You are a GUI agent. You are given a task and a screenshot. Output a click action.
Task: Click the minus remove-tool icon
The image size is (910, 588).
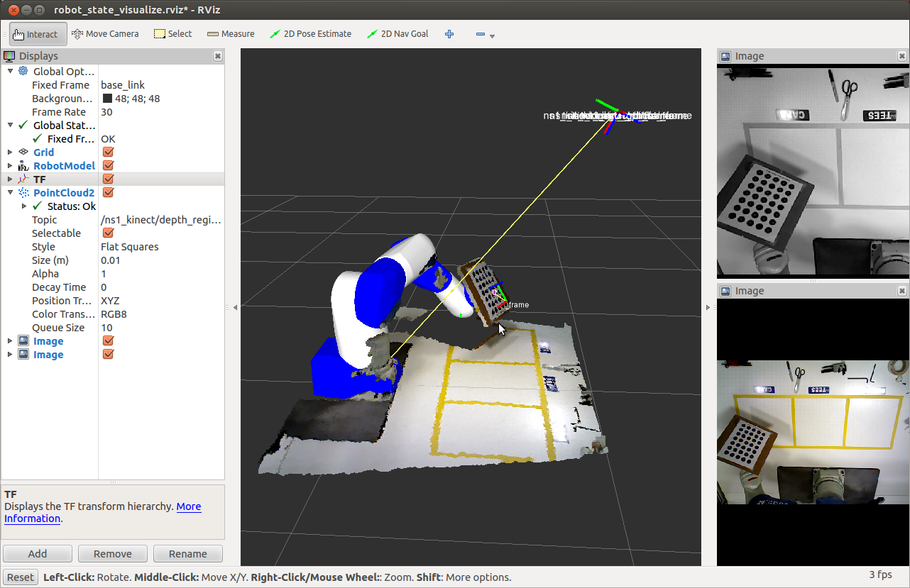click(481, 34)
